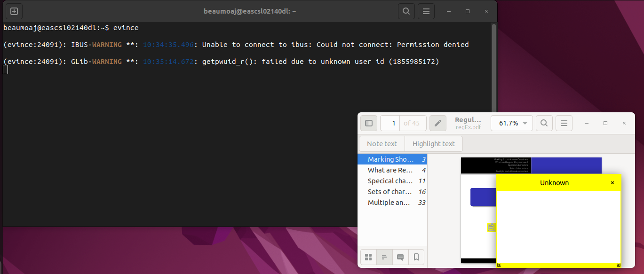Show the annotations list in sidebar
Viewport: 644px width, 274px height.
click(400, 257)
